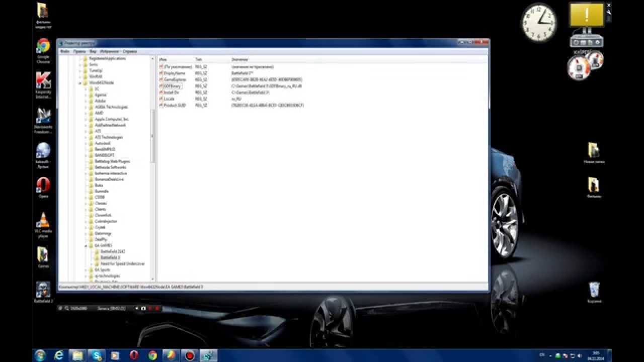This screenshot has width=644, height=362.
Task: Open Skype from the taskbar
Action: point(96,355)
